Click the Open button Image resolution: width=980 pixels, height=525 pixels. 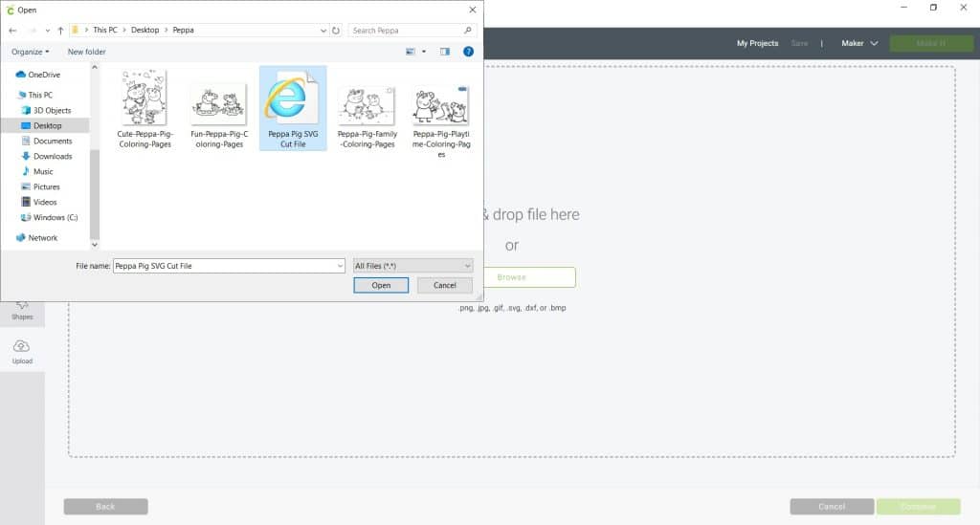(x=381, y=285)
